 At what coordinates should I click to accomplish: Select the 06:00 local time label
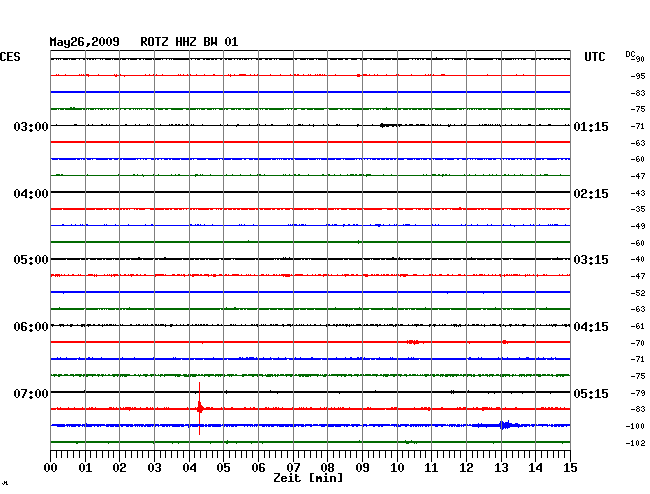point(31,327)
